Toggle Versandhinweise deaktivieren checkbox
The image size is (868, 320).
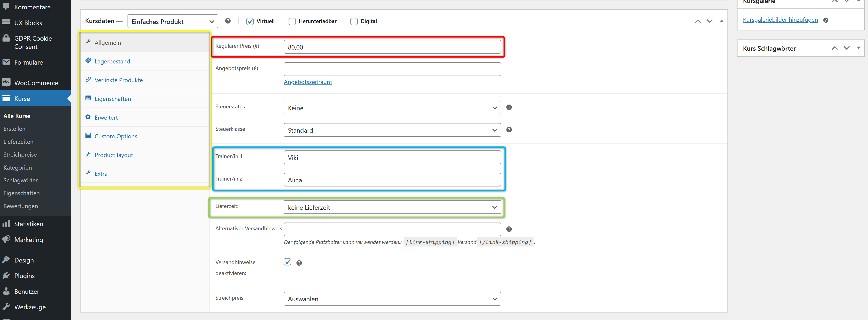pos(287,262)
